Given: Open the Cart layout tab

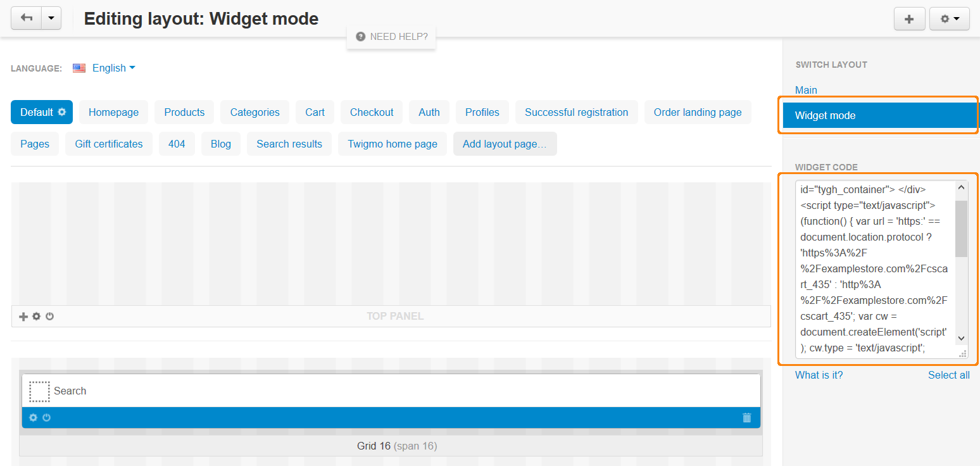Looking at the screenshot, I should click(315, 112).
